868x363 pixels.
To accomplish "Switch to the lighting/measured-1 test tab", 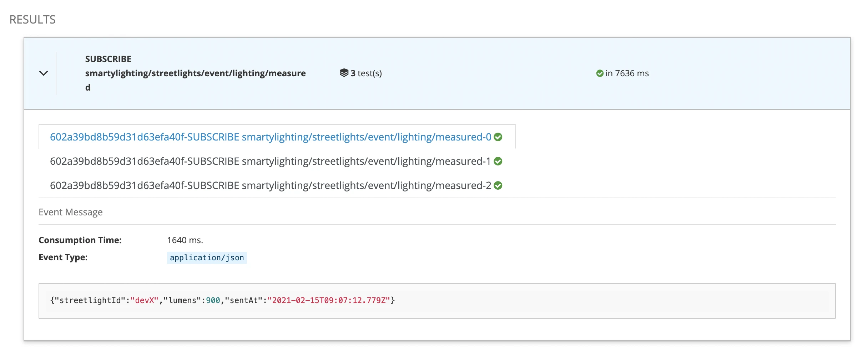I will point(270,162).
